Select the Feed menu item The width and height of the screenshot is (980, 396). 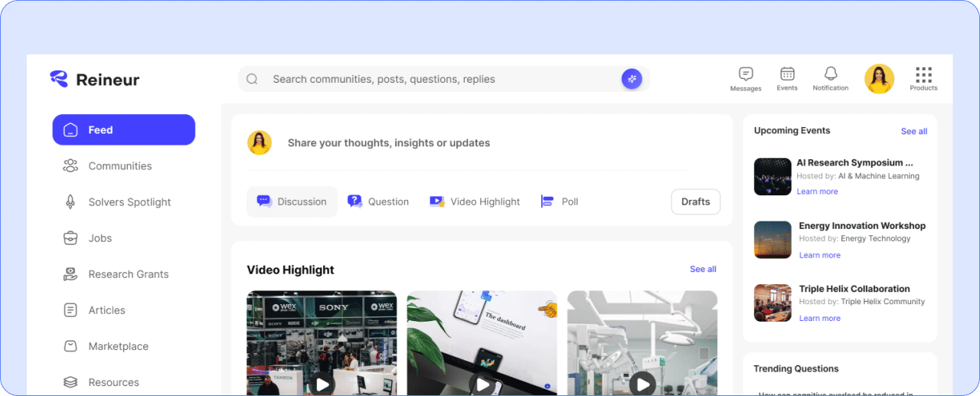pos(124,129)
